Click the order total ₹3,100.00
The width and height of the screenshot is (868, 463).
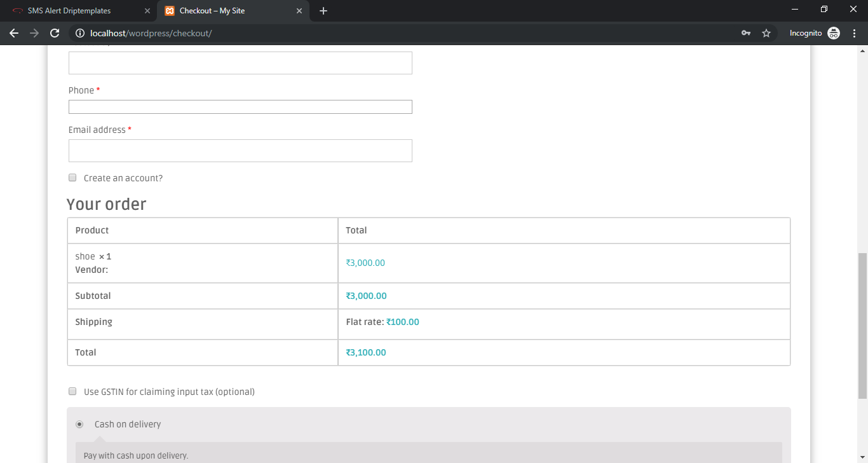click(366, 352)
